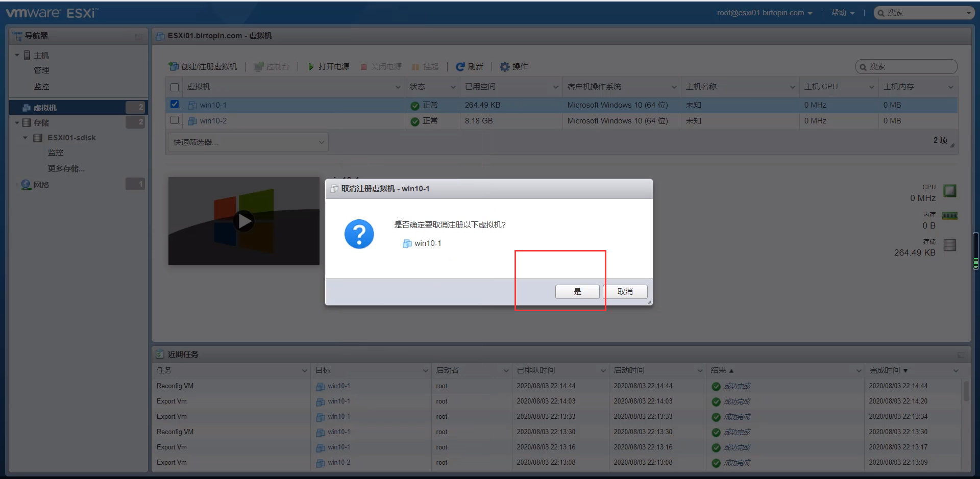Click the 关闭电源 power off button
The height and width of the screenshot is (479, 980).
tap(381, 67)
